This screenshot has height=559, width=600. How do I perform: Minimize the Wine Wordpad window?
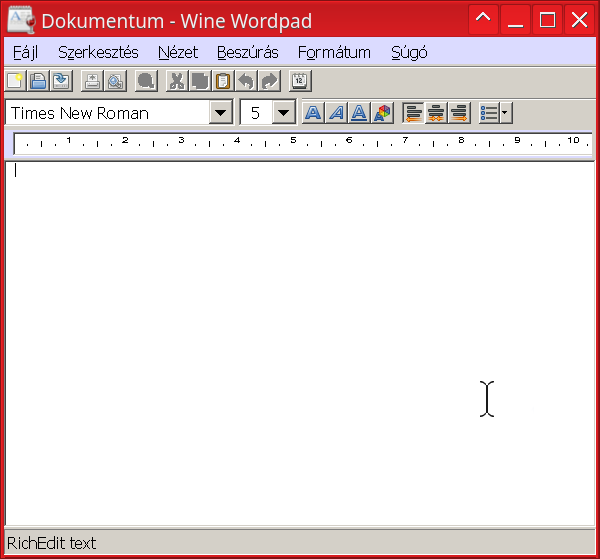point(515,20)
